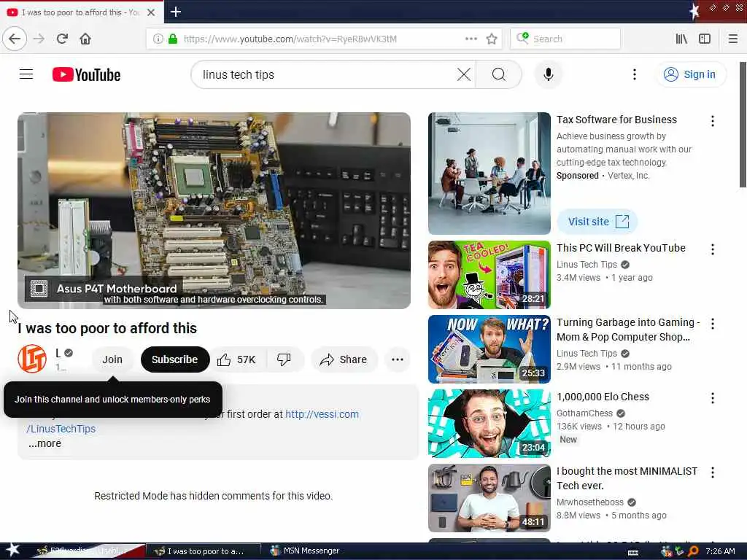Subscribe to the channel
The width and height of the screenshot is (747, 560).
click(175, 359)
